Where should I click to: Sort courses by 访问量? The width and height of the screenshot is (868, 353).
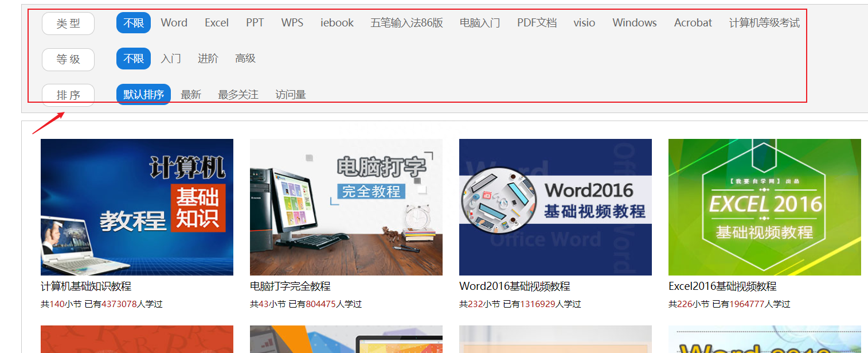coord(291,95)
